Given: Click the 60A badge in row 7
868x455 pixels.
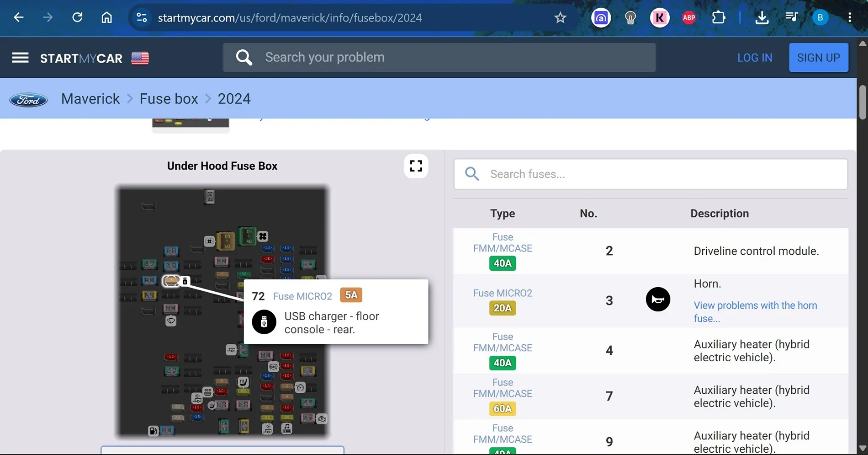Looking at the screenshot, I should pos(503,408).
